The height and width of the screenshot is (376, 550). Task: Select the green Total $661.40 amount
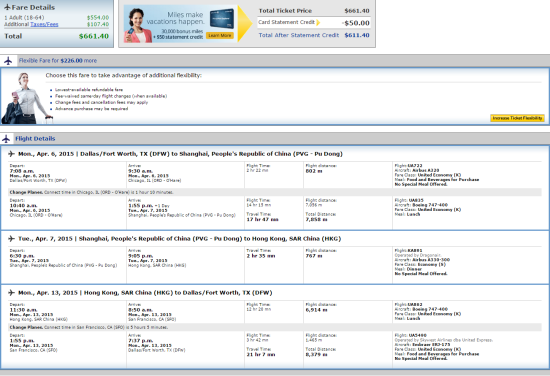[94, 36]
